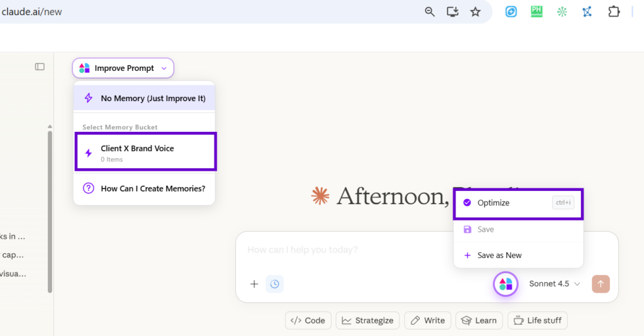Click the colorful shapes prompt-optimizer button
This screenshot has width=644, height=336.
point(506,284)
